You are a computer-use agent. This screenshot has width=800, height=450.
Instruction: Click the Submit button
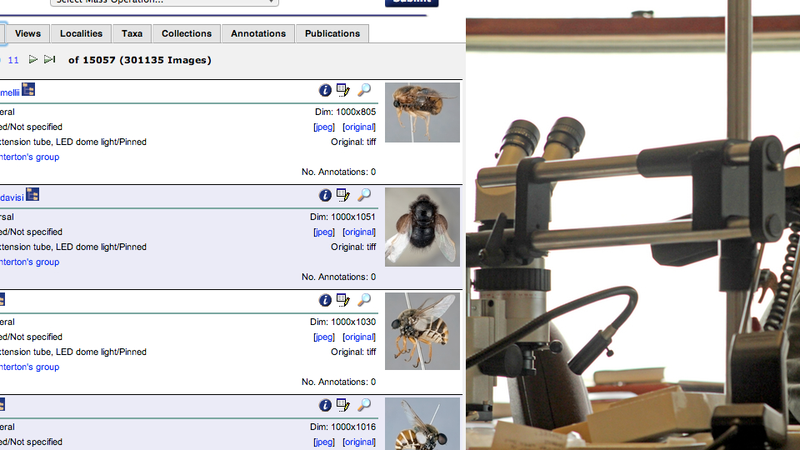412,3
